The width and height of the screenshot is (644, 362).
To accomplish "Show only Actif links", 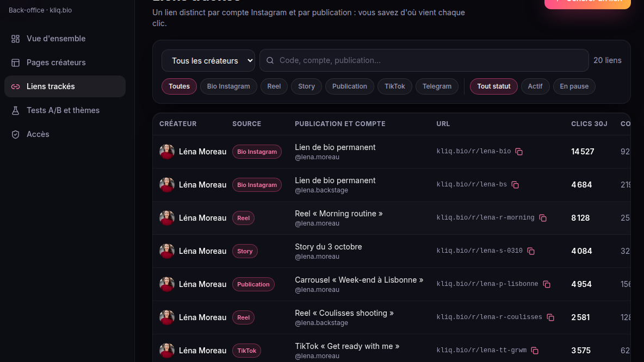I will point(535,86).
